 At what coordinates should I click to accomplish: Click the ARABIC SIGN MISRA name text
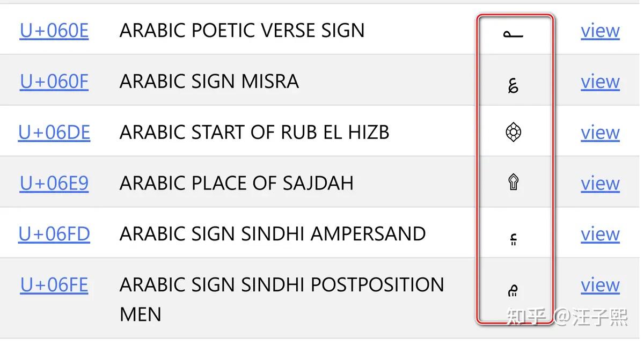[x=209, y=82]
